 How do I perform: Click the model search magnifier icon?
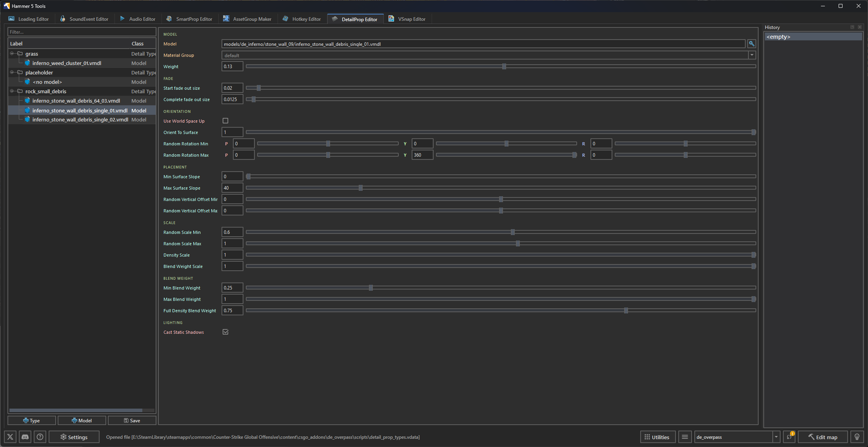(752, 44)
